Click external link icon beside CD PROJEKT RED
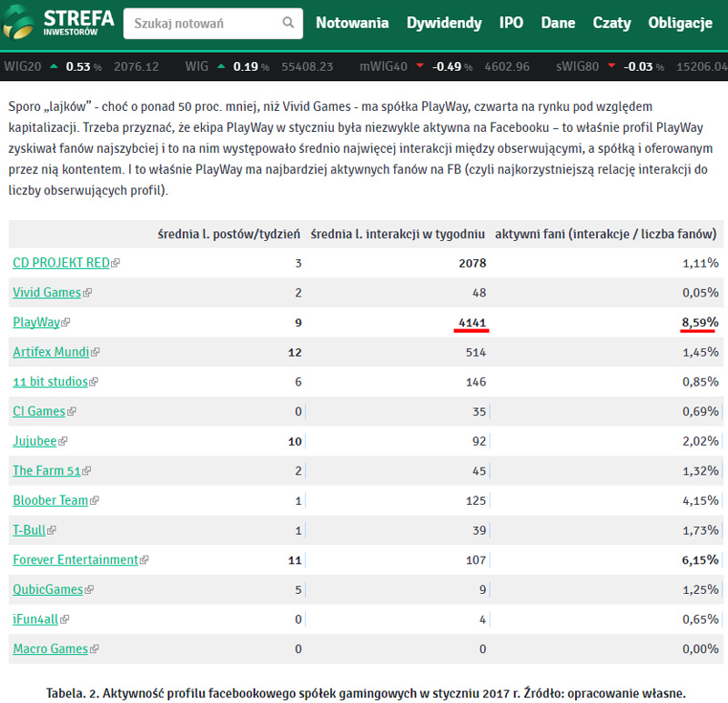Screen dimensions: 728x703 coord(116,263)
